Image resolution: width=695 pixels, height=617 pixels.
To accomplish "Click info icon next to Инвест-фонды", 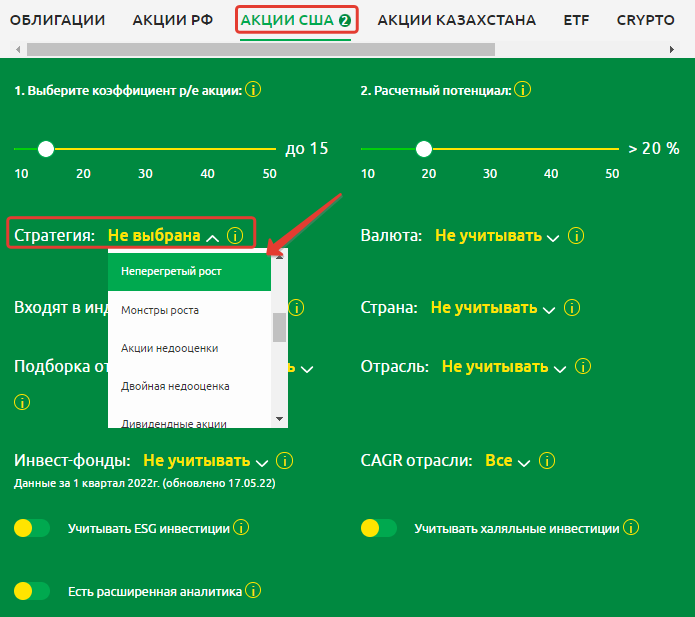I will click(x=285, y=461).
